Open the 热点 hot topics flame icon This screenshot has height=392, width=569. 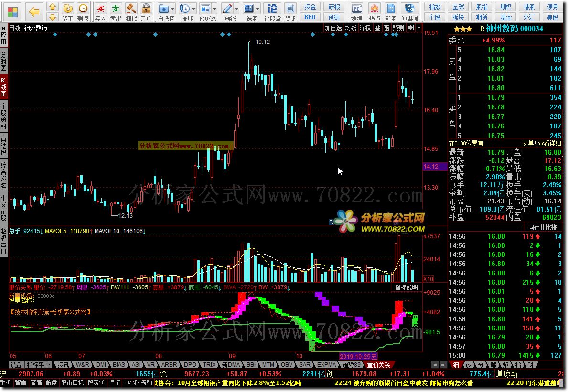pyautogui.click(x=375, y=9)
